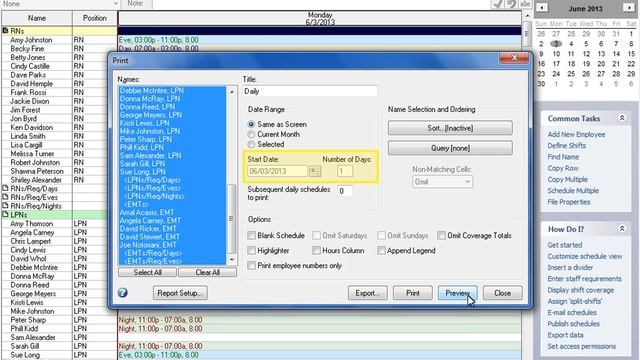Open the Non-Matching Cells dropdown
Viewport: 640px width, 360px height.
[442, 182]
